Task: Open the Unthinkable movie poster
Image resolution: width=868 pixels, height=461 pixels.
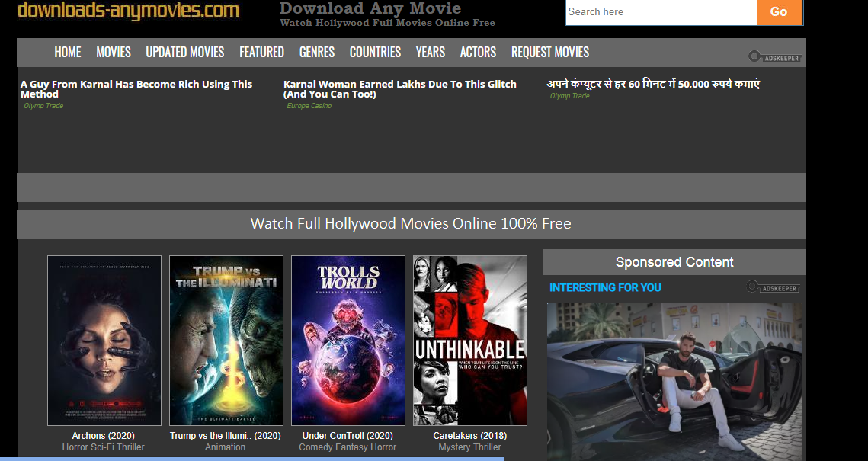Action: click(x=470, y=341)
